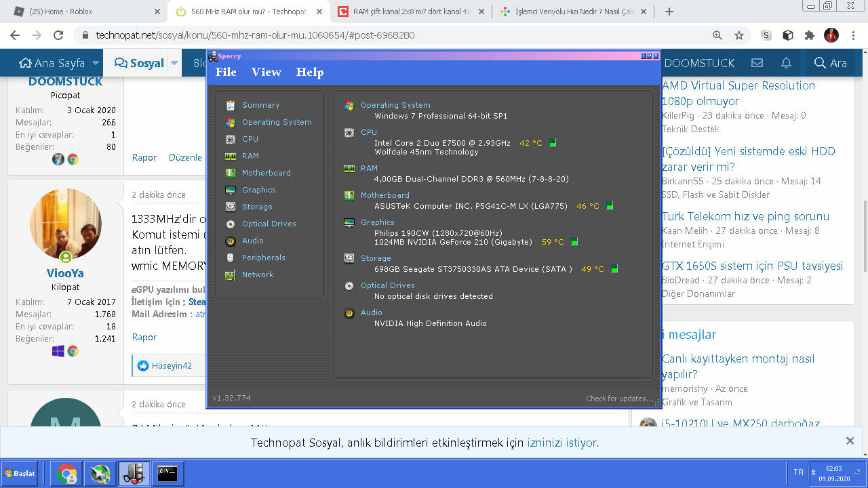Viewport: 868px width, 488px height.
Task: Select the Motherboard icon in Speccy's sidebar
Action: pyautogui.click(x=231, y=173)
